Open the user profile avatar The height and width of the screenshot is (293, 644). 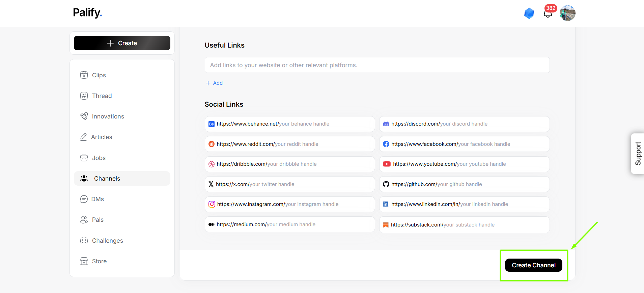point(567,13)
